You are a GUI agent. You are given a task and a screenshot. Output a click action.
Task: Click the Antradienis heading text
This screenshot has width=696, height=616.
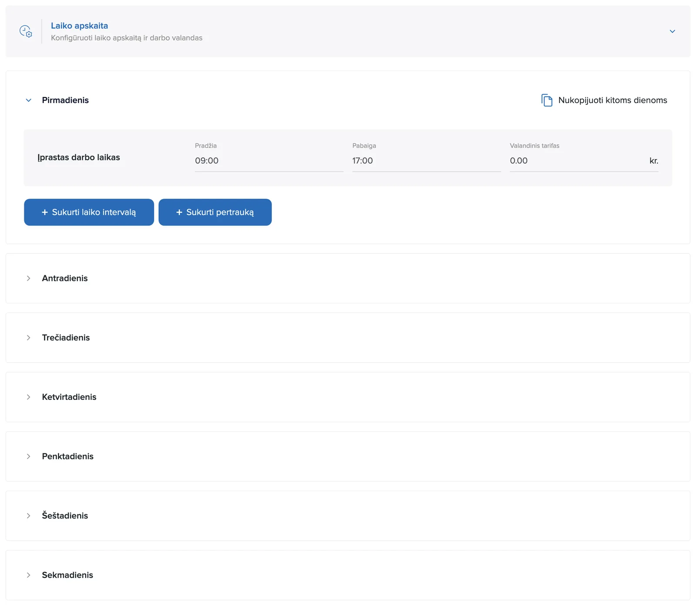click(65, 278)
